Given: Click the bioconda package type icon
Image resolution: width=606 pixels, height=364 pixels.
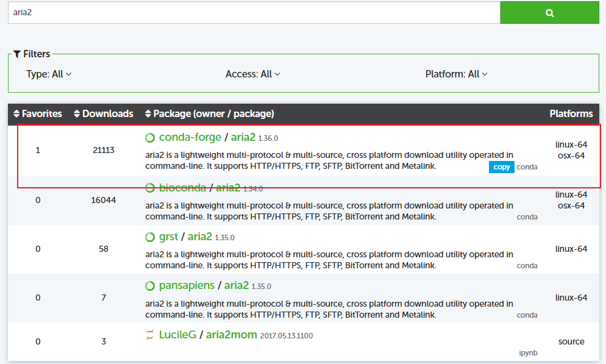Looking at the screenshot, I should click(150, 188).
